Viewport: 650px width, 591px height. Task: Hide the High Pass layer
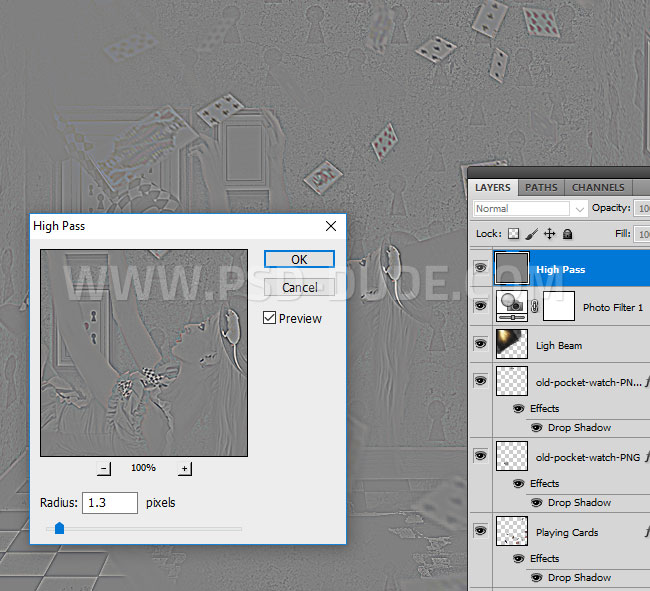pyautogui.click(x=480, y=267)
